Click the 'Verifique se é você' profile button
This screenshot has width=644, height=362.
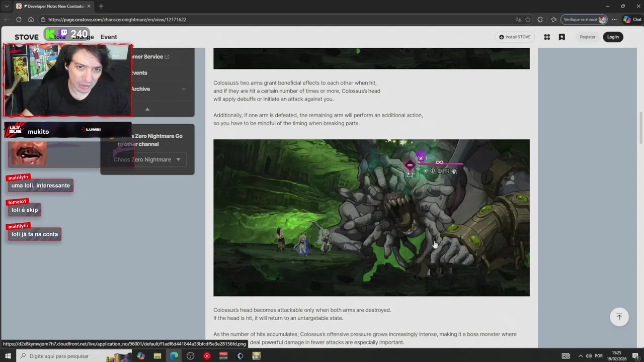[x=585, y=20]
